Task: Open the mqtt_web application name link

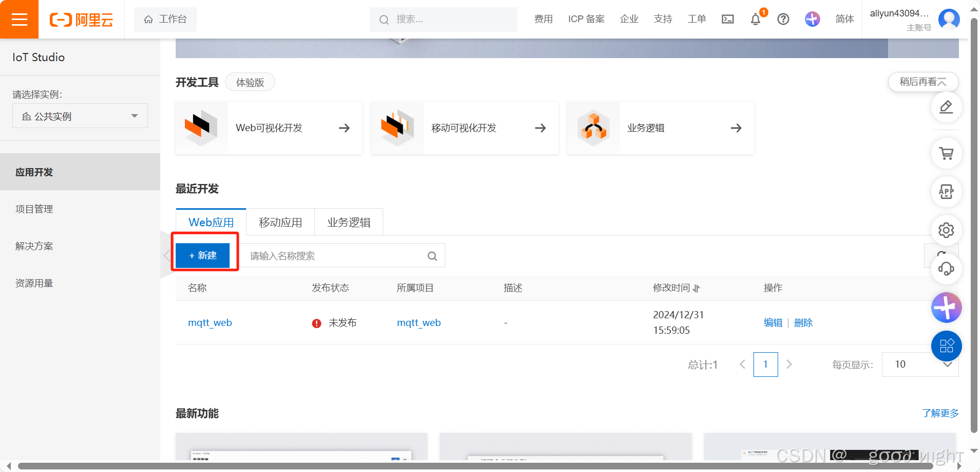Action: point(210,322)
